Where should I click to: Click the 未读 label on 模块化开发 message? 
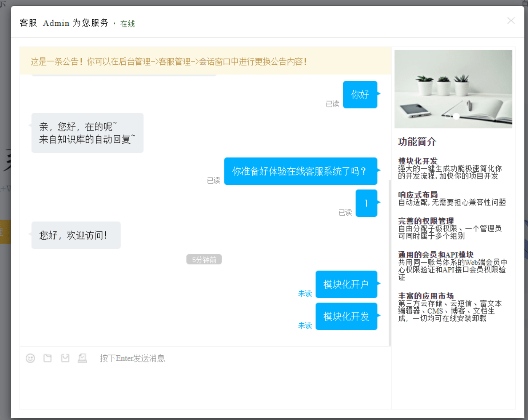305,326
